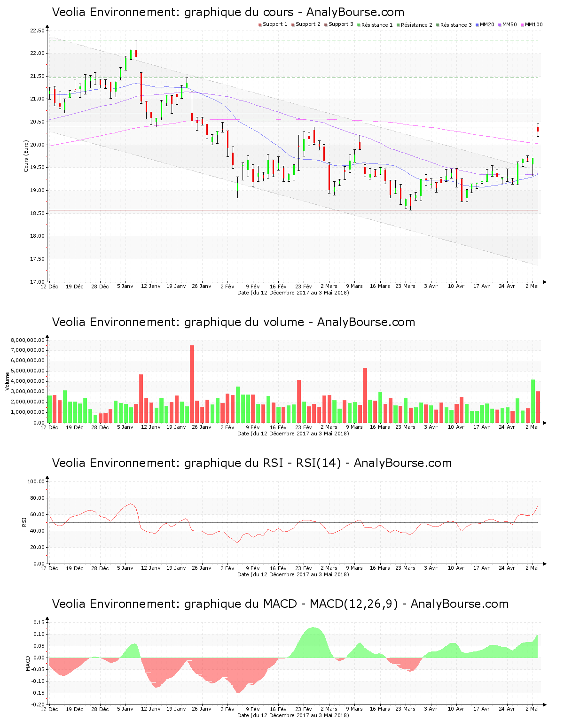Click the rotated 'RSI' axis title
Viewport: 564px width, 728px height.
pyautogui.click(x=23, y=522)
